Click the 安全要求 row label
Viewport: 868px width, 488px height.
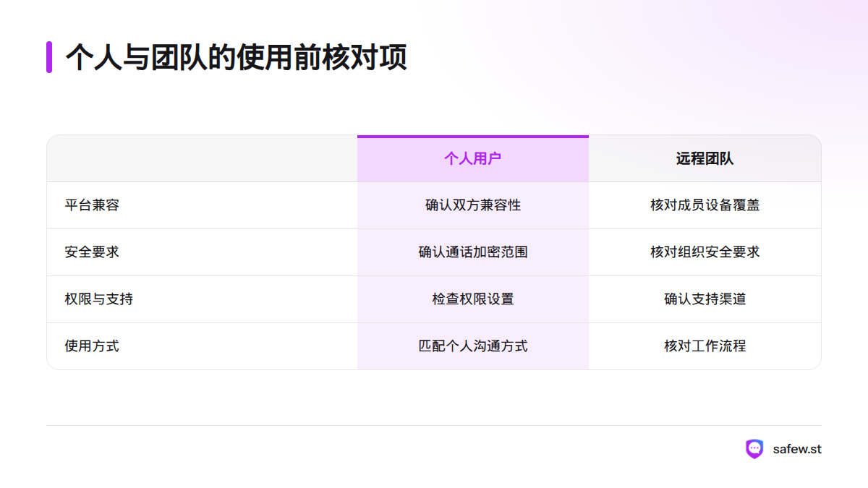[x=92, y=252]
